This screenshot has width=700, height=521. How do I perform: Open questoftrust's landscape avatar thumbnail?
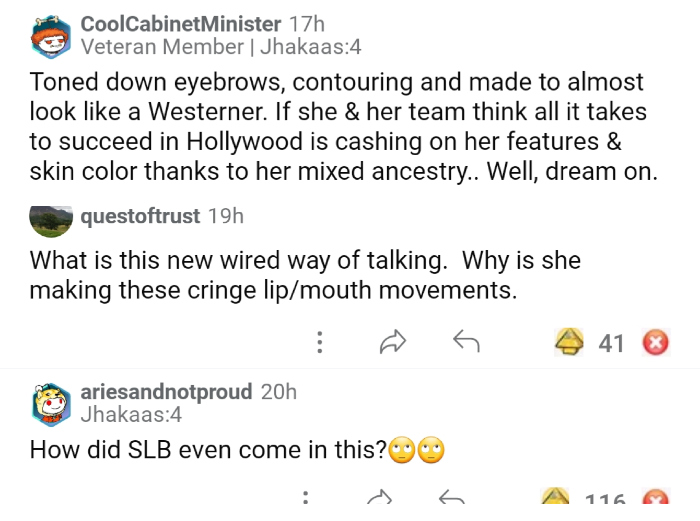[50, 217]
